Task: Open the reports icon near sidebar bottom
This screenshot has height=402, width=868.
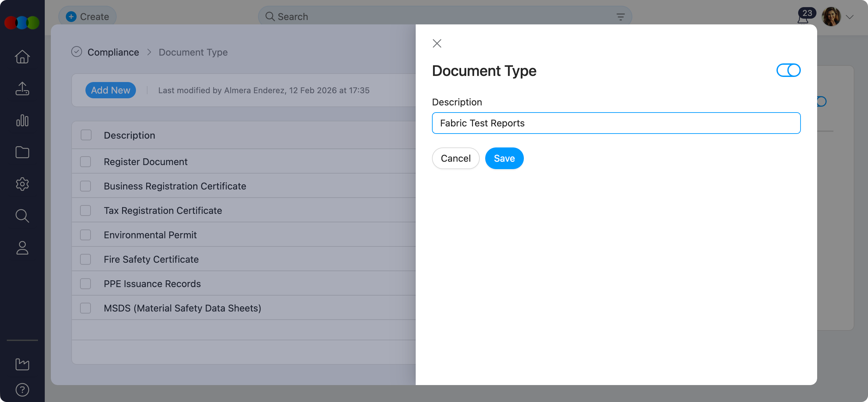Action: (x=22, y=364)
